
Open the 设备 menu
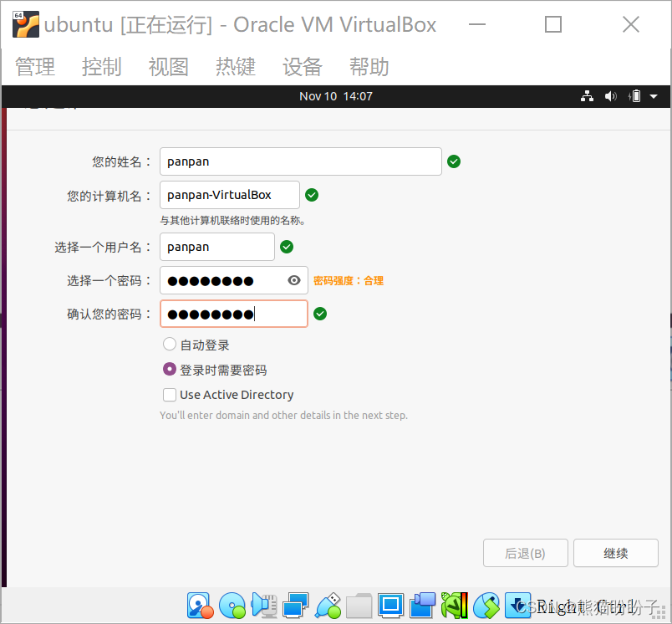[303, 67]
